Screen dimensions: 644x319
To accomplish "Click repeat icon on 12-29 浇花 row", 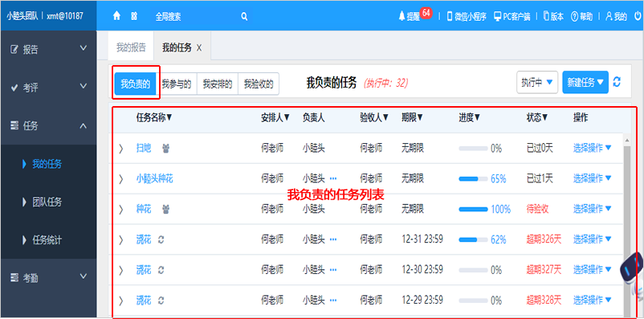I will pos(161,301).
